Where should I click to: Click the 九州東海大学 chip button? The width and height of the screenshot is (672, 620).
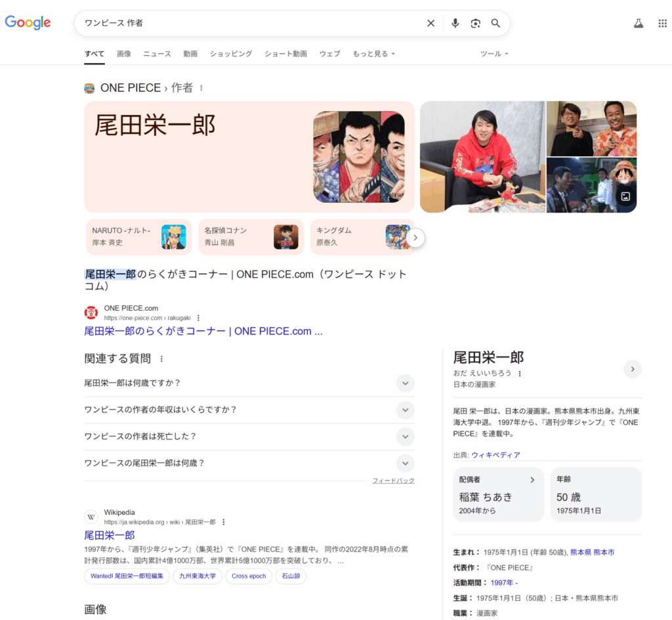(x=198, y=576)
